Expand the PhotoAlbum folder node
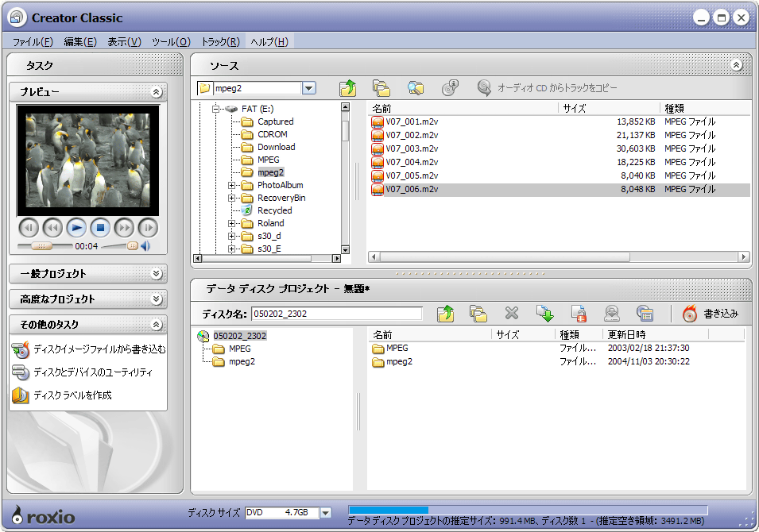This screenshot has height=532, width=759. pyautogui.click(x=231, y=185)
